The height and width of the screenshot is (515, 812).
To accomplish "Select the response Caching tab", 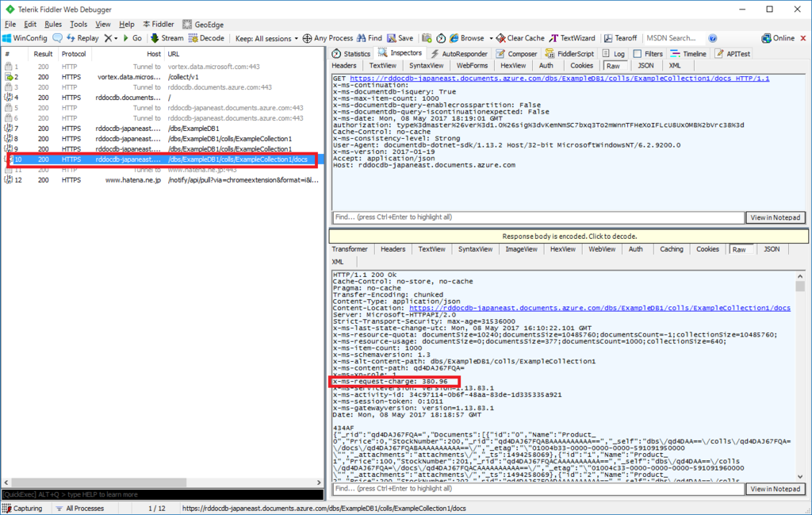I will (x=671, y=249).
